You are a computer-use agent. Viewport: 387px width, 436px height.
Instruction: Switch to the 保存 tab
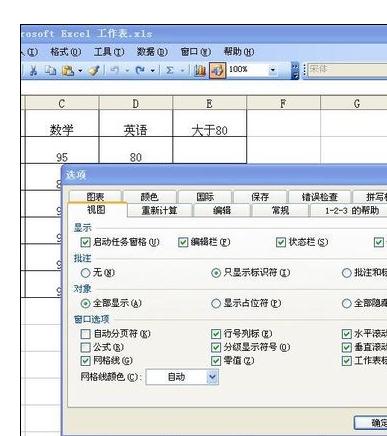(260, 197)
